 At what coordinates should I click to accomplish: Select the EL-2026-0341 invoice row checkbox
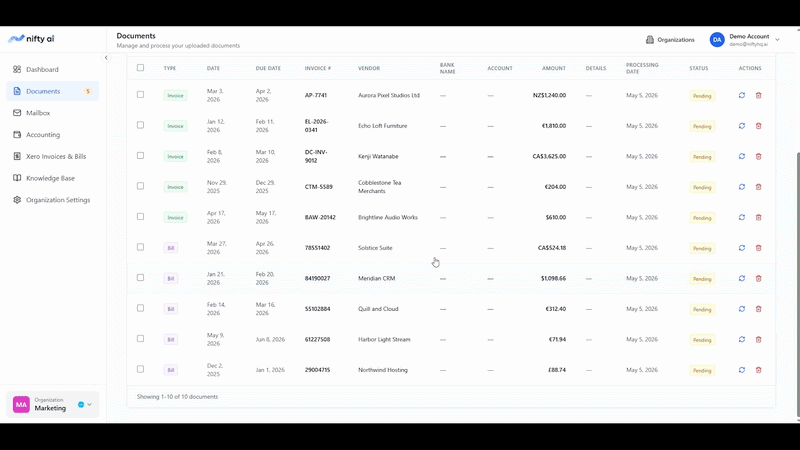click(140, 125)
